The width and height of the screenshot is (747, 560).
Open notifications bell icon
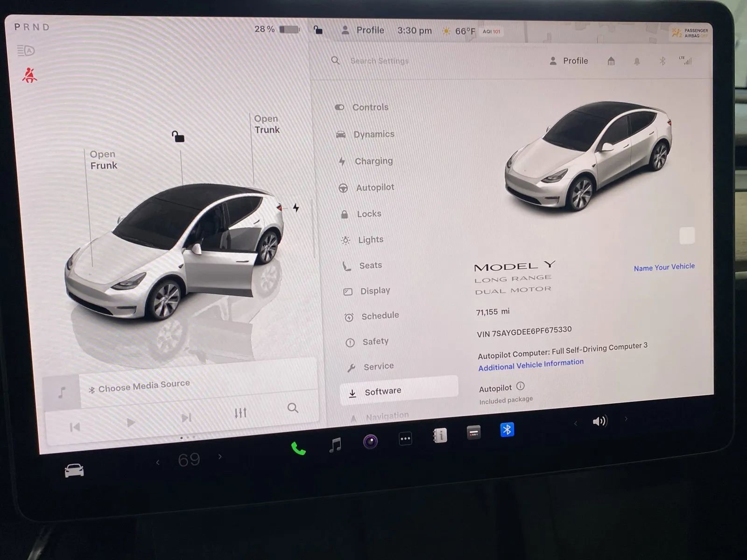coord(637,62)
